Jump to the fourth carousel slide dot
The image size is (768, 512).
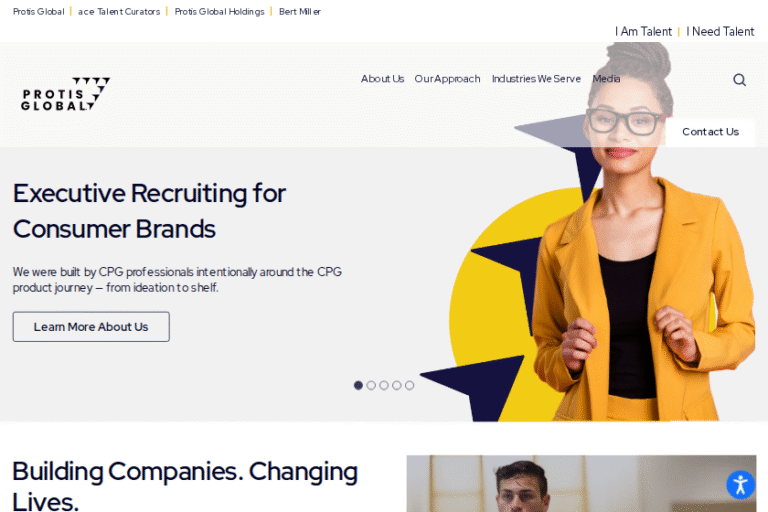[x=397, y=386]
